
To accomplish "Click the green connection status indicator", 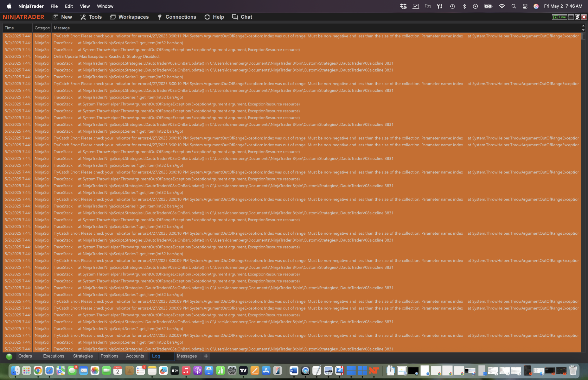I will click(9, 357).
